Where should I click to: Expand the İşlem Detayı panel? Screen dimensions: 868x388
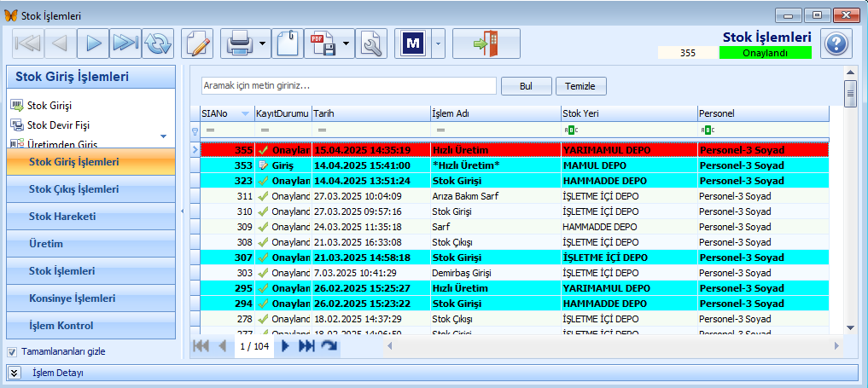click(x=15, y=374)
